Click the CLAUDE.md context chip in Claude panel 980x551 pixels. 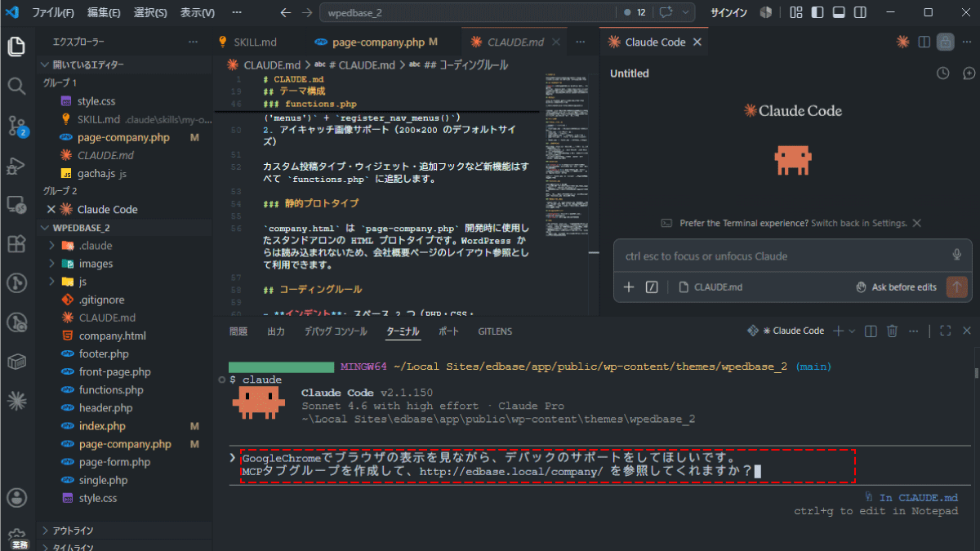tap(710, 287)
